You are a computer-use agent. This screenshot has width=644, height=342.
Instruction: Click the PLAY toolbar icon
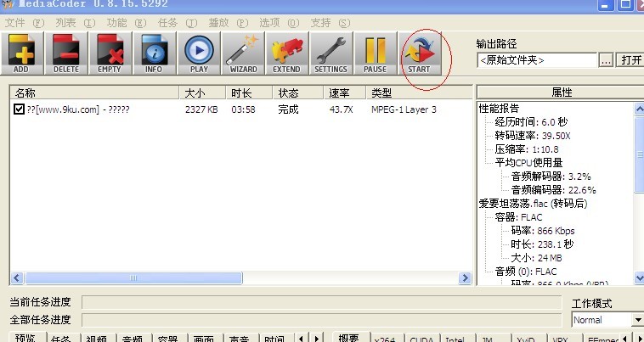pyautogui.click(x=199, y=53)
